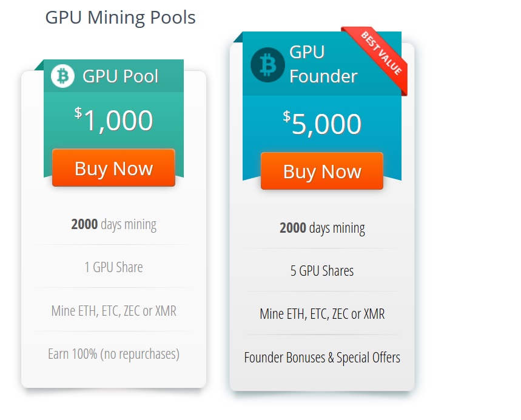The image size is (521, 420).
Task: Click 2000 days mining in GPU Founder card
Action: 322,228
